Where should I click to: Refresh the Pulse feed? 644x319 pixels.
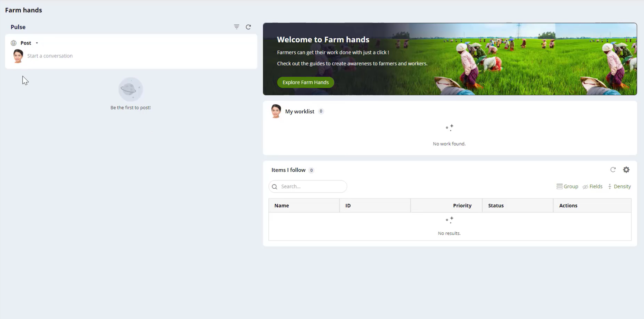point(249,27)
